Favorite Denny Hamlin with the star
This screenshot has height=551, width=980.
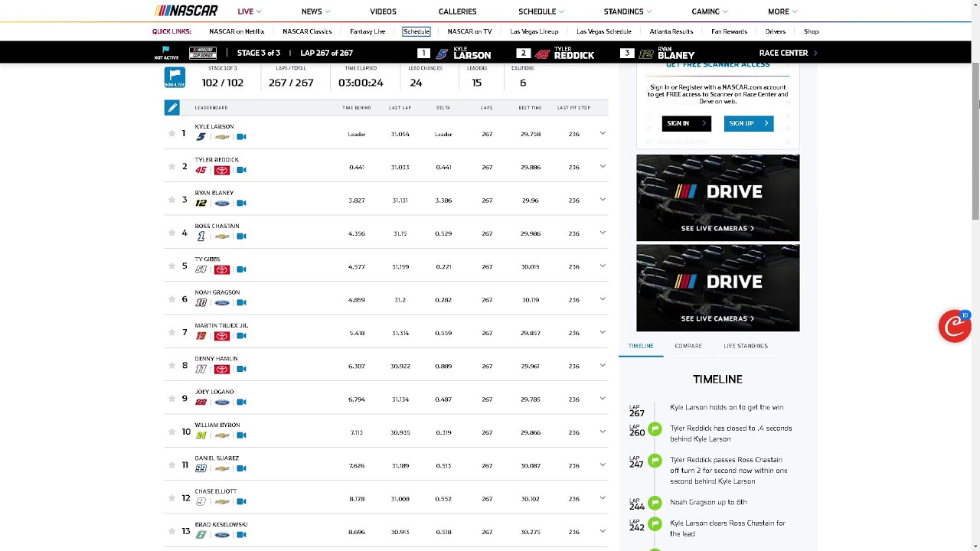pyautogui.click(x=171, y=365)
